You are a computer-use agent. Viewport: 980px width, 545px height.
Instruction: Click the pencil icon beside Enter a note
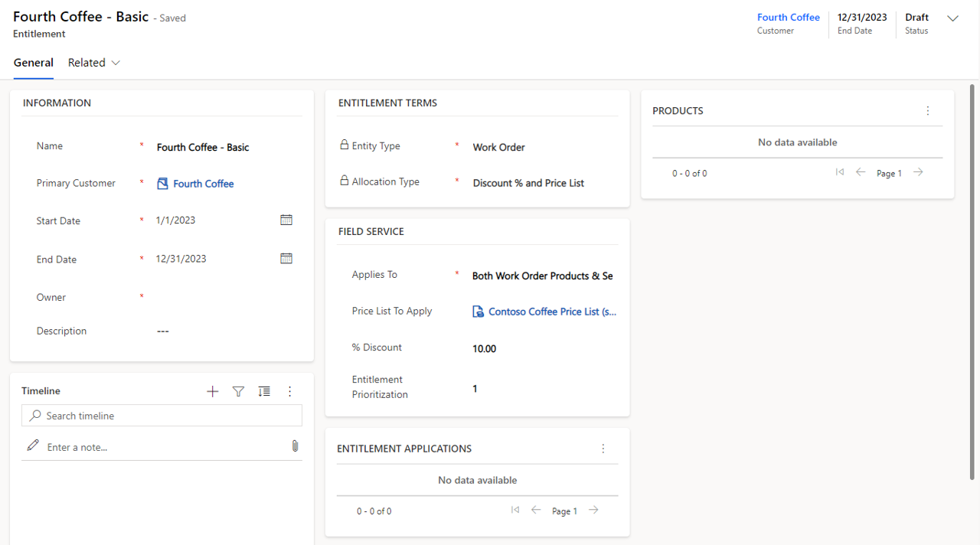click(x=32, y=445)
